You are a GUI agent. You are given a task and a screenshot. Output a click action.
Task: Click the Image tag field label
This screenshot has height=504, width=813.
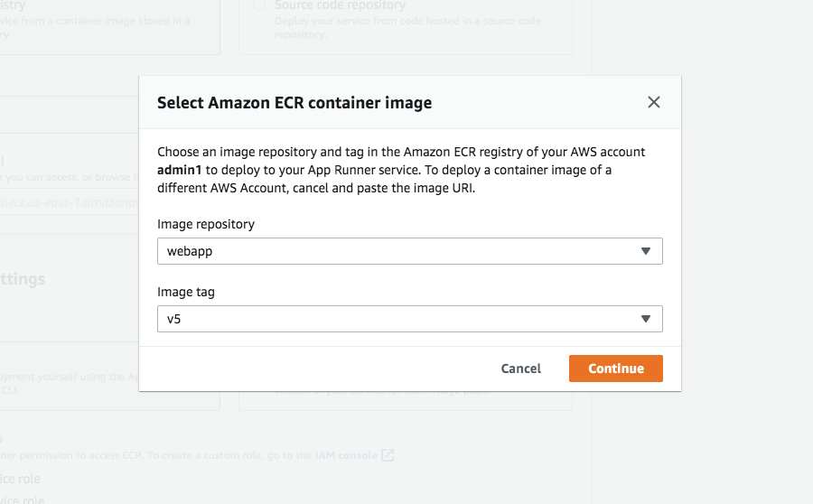(186, 292)
